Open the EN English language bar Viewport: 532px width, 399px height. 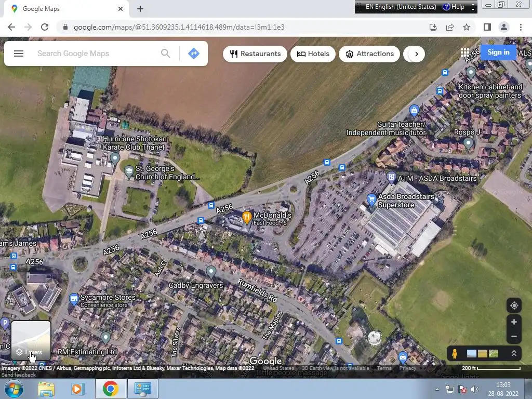401,7
